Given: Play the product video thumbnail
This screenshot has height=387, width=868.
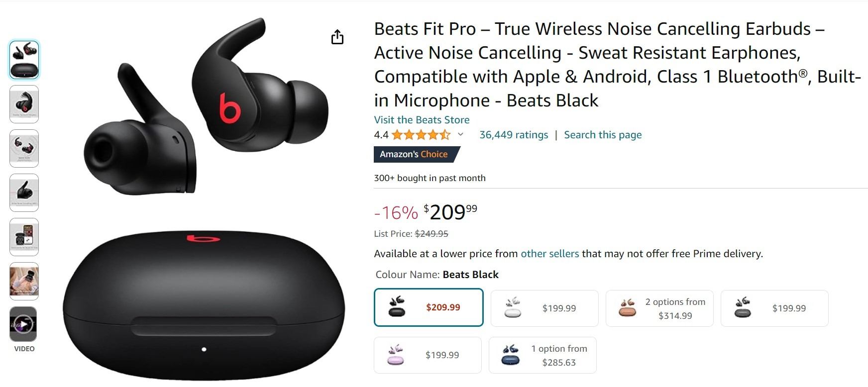Looking at the screenshot, I should point(23,324).
